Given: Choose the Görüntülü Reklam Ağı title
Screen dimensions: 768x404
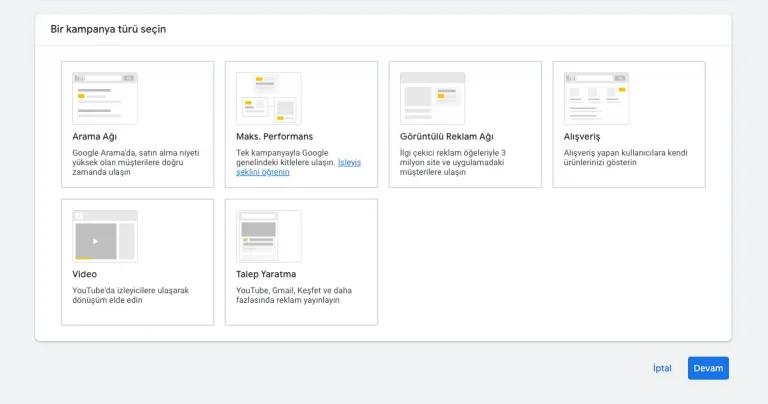Looking at the screenshot, I should coord(447,137).
